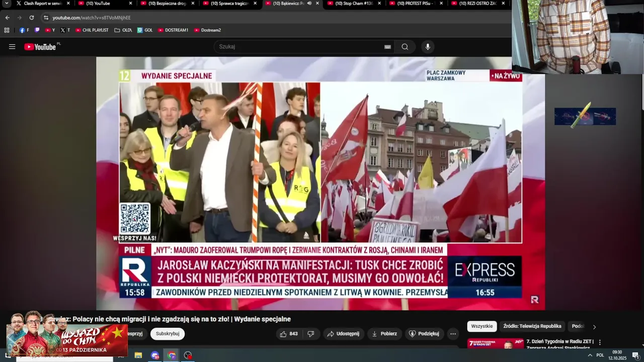Viewport: 644px width, 362px height.
Task: Open OBS Studio from the taskbar
Action: tap(188, 355)
